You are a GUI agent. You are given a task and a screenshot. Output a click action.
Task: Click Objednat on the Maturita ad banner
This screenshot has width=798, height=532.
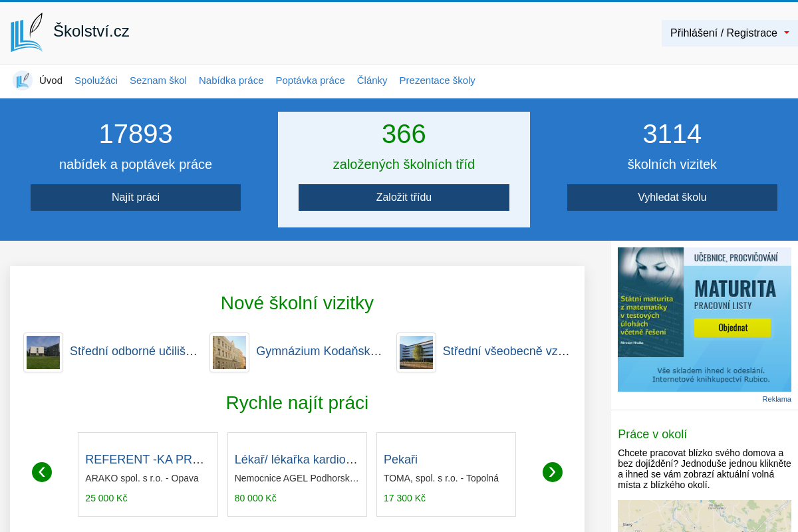click(732, 328)
